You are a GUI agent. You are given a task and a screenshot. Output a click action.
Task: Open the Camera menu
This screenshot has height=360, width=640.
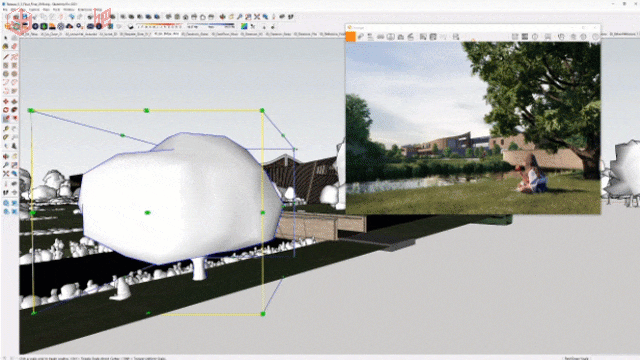tap(34, 9)
